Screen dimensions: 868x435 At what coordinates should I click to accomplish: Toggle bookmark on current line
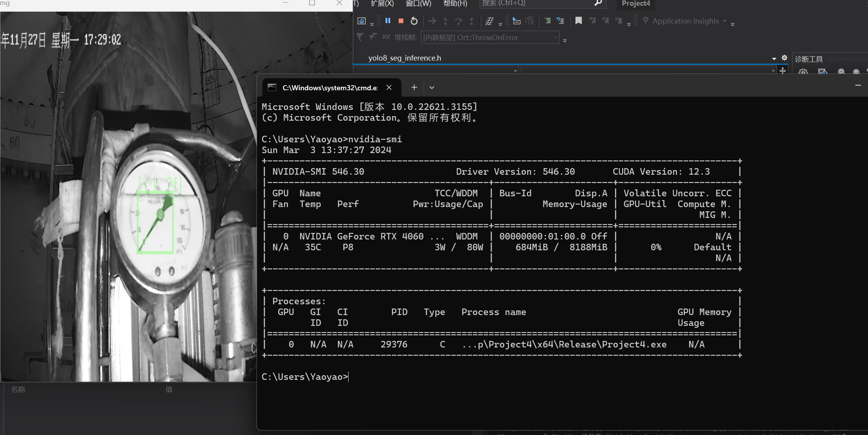[578, 21]
